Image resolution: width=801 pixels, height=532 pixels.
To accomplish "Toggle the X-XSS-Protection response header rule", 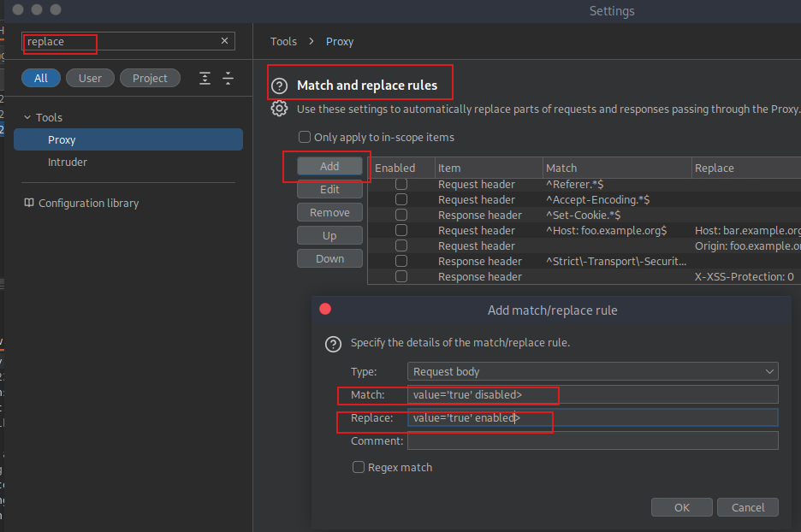I will [x=401, y=277].
